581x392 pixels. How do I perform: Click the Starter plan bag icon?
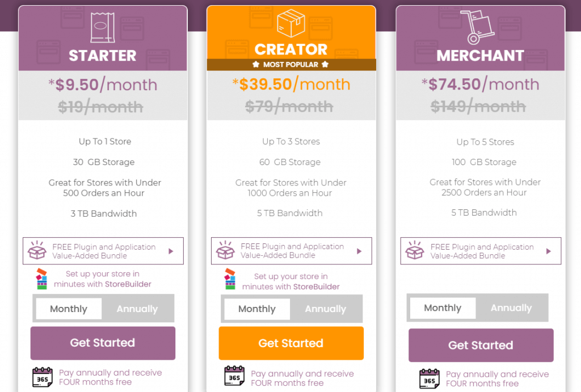click(x=102, y=28)
